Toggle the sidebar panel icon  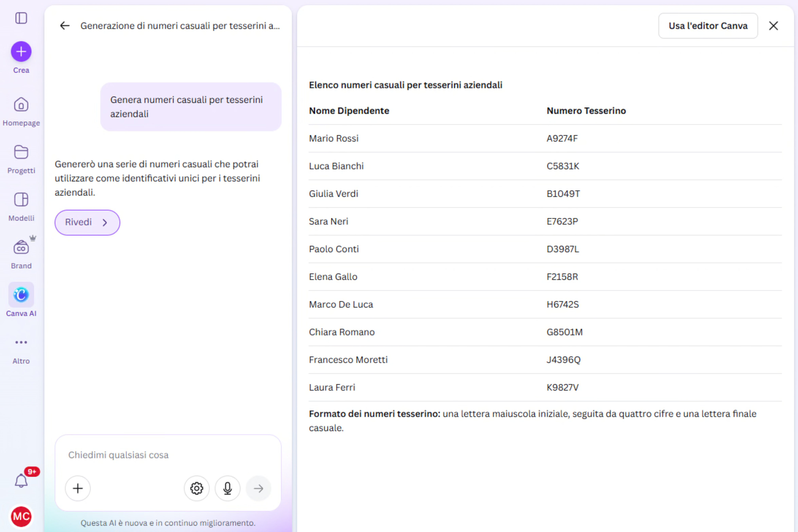coord(21,18)
